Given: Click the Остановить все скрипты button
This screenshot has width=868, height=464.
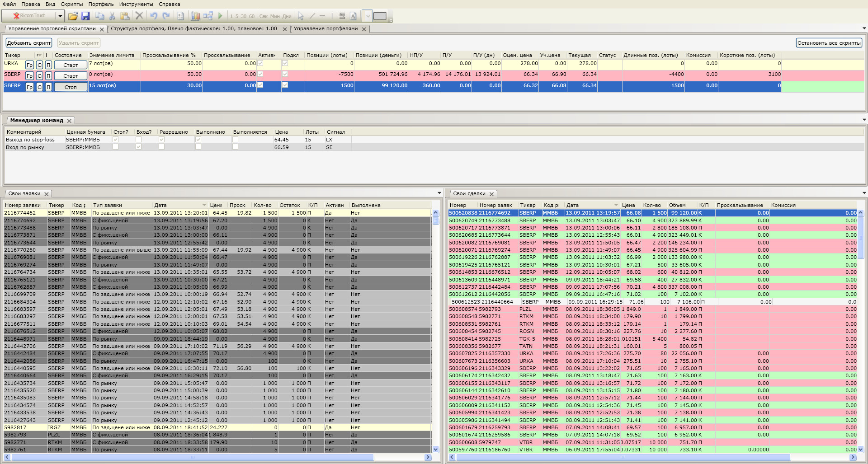Looking at the screenshot, I should pos(829,43).
